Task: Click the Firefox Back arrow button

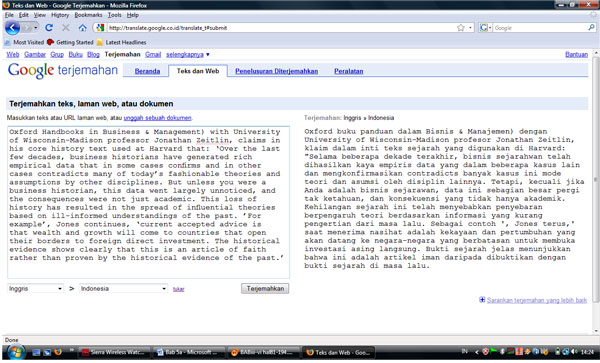Action: [x=12, y=28]
